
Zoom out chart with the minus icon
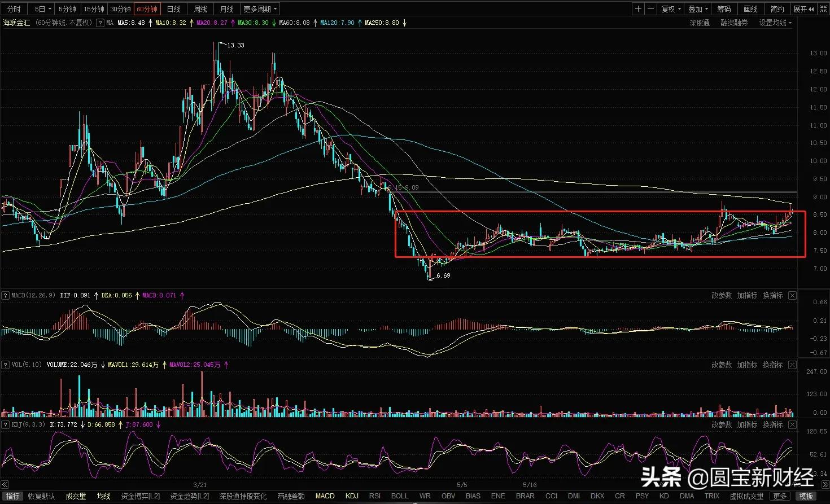point(650,9)
